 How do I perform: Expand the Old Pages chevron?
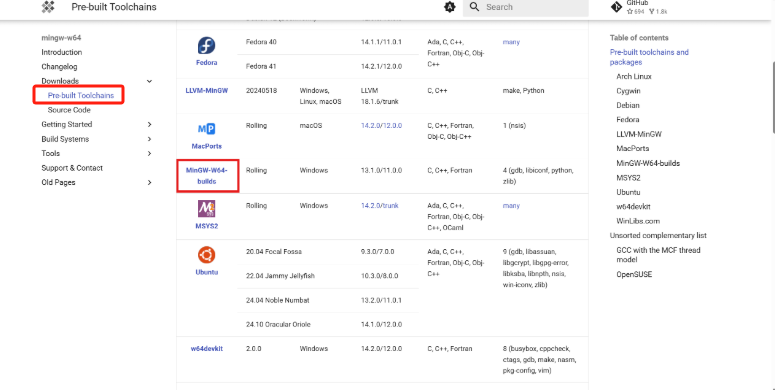pyautogui.click(x=149, y=183)
